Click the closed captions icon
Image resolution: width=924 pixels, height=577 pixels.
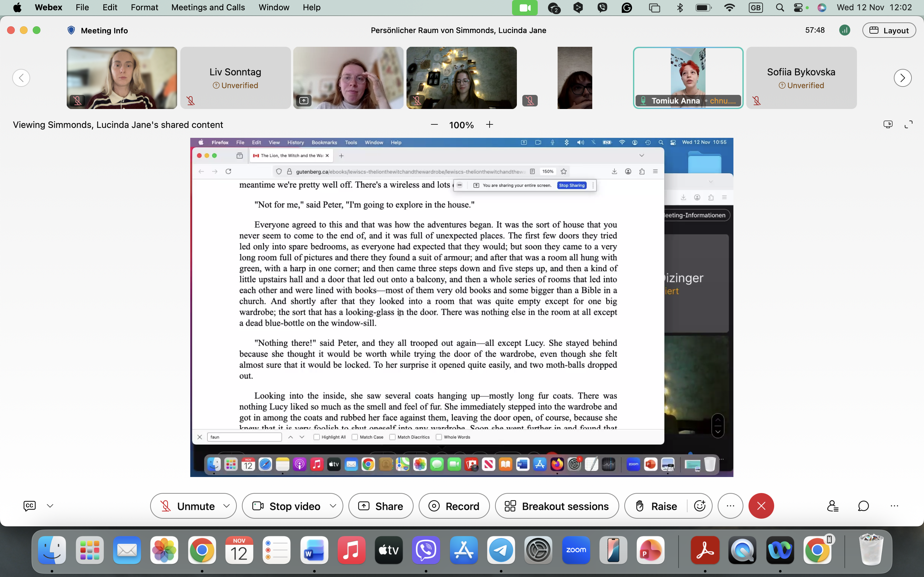pos(30,506)
